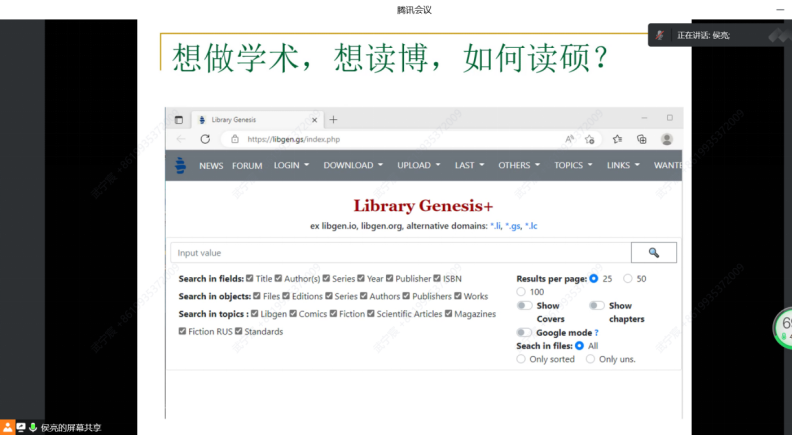This screenshot has width=793, height=436.
Task: Click the Google mode question mark help
Action: click(x=596, y=333)
